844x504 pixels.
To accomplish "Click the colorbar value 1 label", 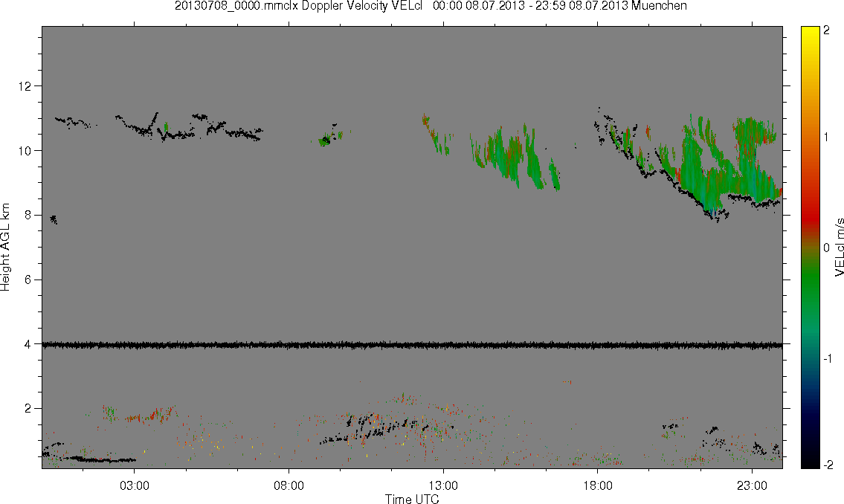I will tap(826, 138).
